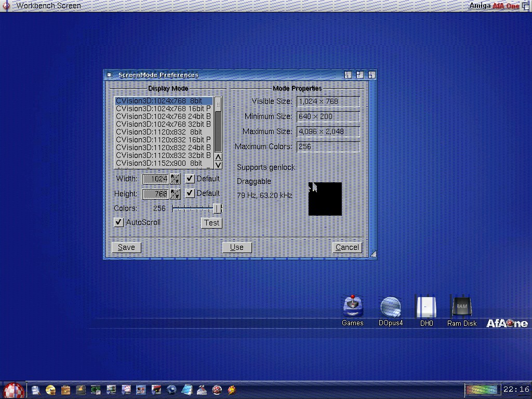
Task: Open the Ram Disk icon
Action: pos(461,307)
